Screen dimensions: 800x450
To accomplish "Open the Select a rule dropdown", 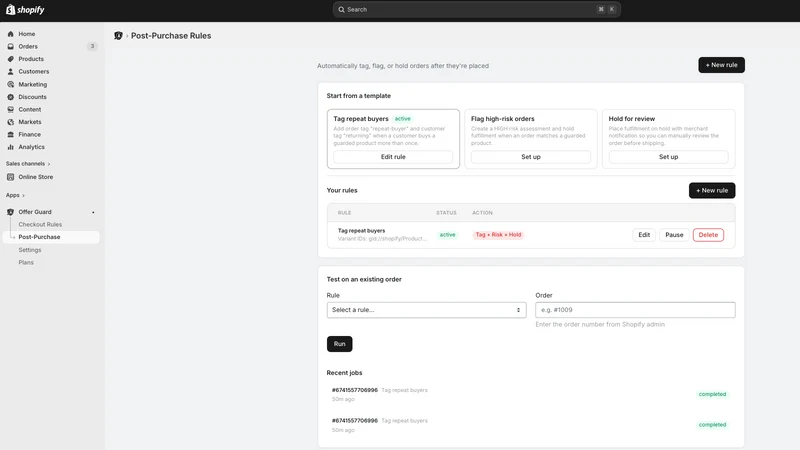I will pos(427,310).
